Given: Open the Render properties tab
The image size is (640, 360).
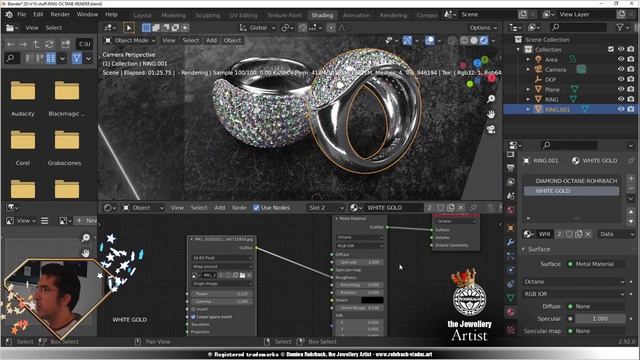Looking at the screenshot, I should point(511,154).
